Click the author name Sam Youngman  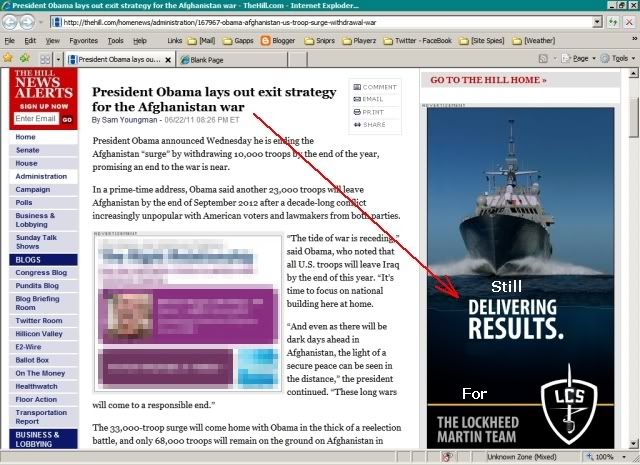129,120
